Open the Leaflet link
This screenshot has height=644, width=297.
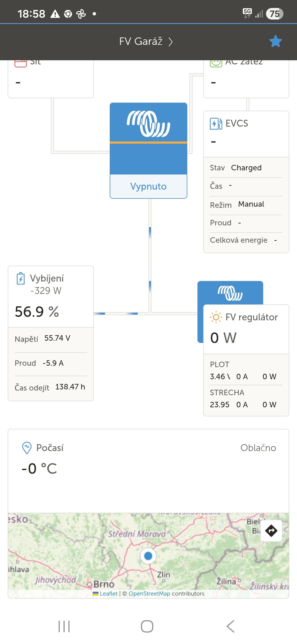(109, 594)
